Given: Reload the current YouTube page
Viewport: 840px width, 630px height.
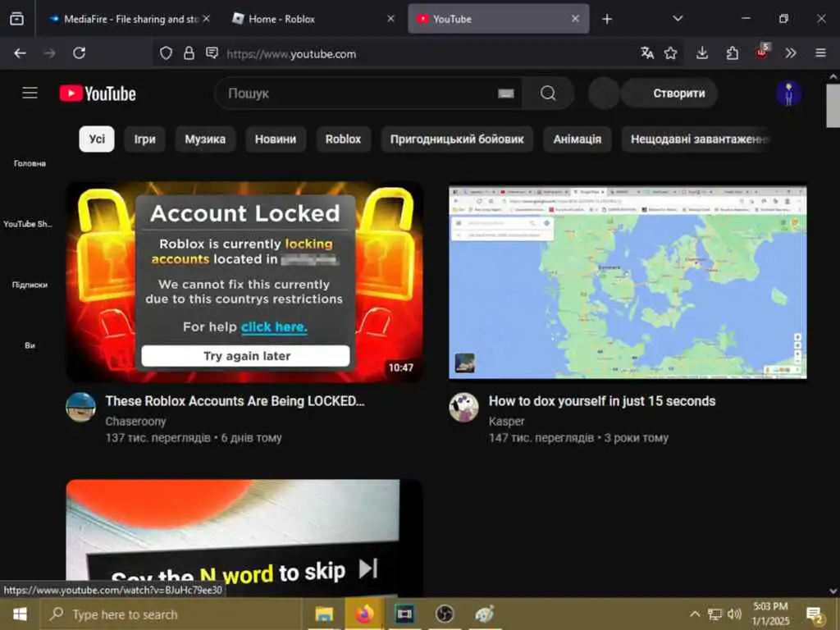Looking at the screenshot, I should click(x=80, y=53).
